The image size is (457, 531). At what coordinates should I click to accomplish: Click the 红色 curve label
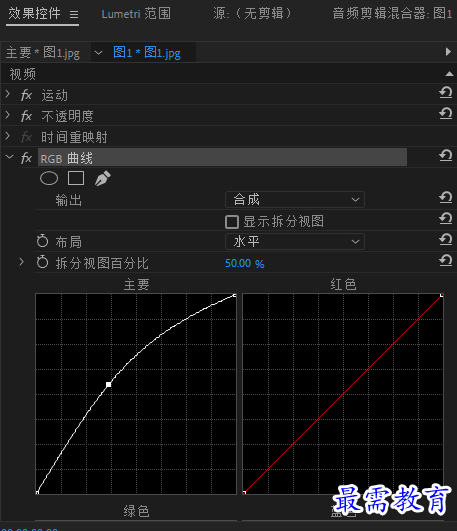pyautogui.click(x=343, y=284)
